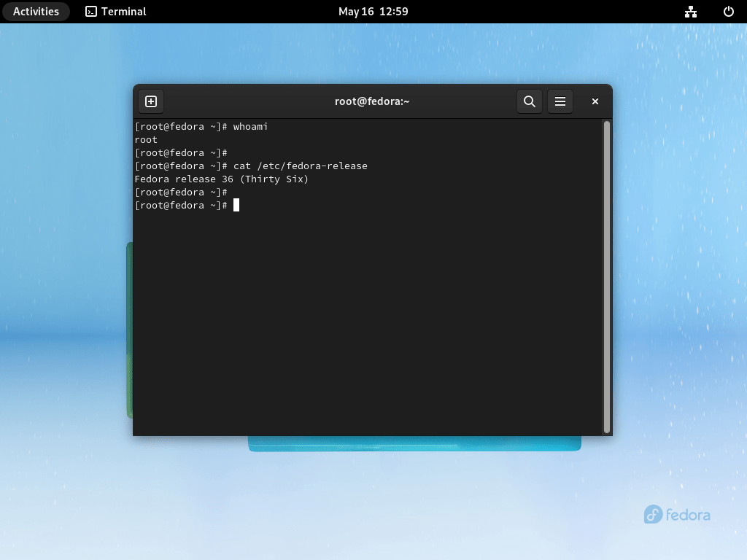
Task: Click the network status icon in top bar
Action: point(690,12)
